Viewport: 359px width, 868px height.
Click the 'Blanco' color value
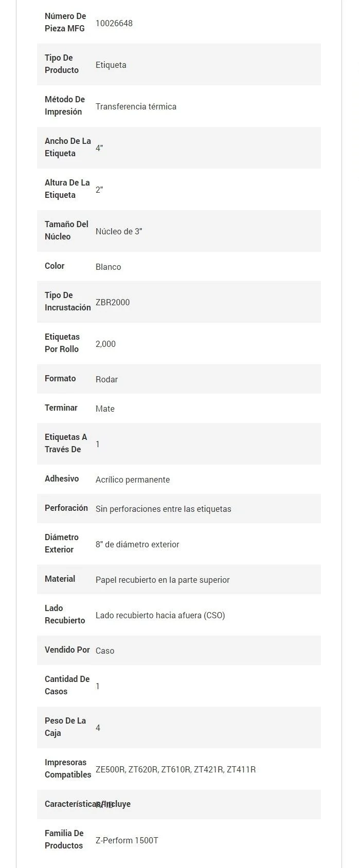(x=108, y=267)
